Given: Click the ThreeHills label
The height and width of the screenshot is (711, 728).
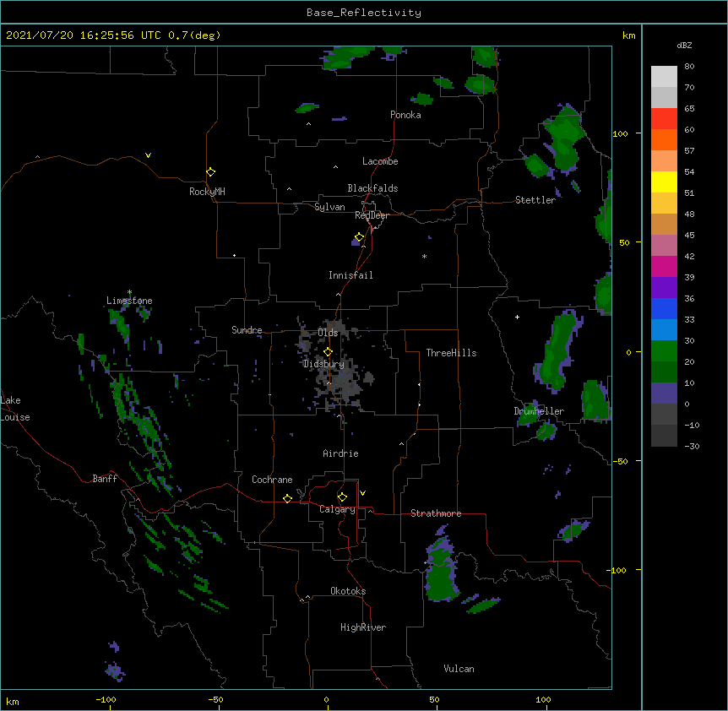Looking at the screenshot, I should click(451, 353).
